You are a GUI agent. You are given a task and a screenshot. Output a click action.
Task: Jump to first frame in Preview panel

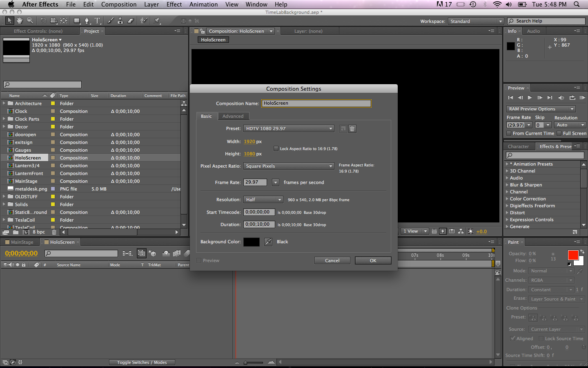[510, 98]
